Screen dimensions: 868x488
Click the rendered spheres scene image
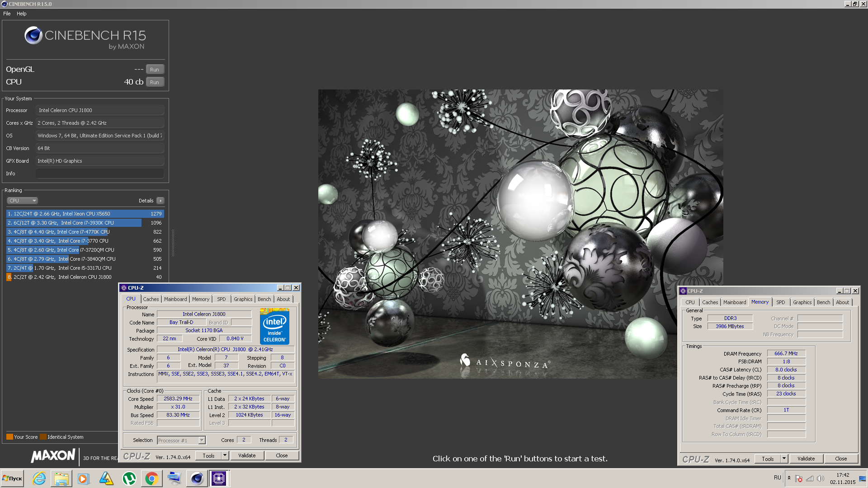520,234
